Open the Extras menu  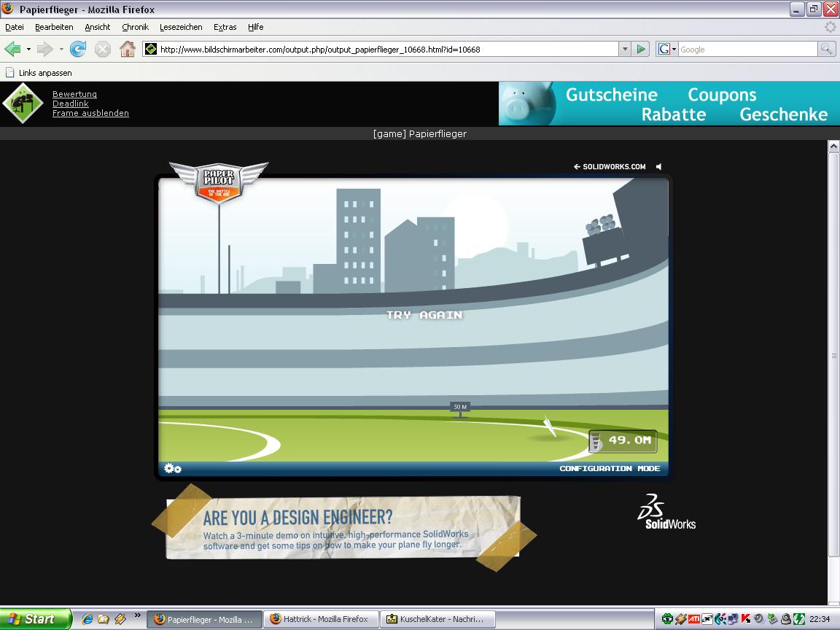coord(225,27)
